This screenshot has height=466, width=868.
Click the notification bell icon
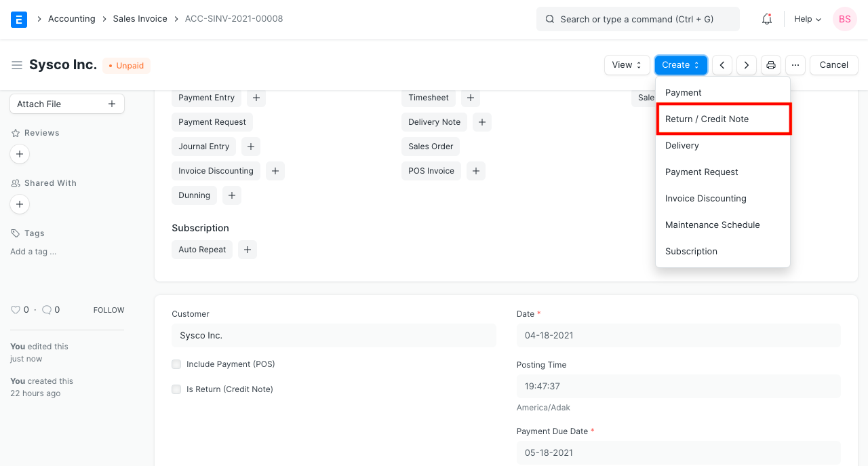click(x=767, y=19)
